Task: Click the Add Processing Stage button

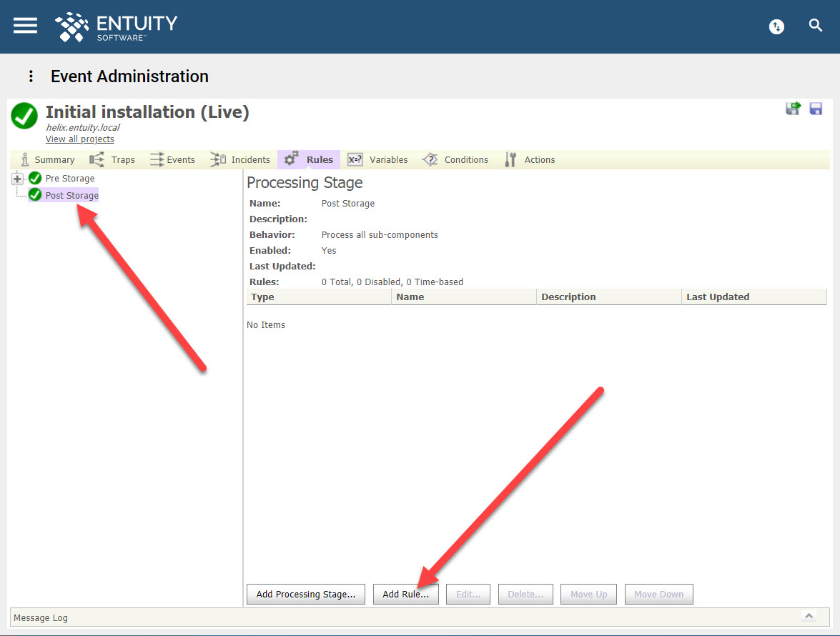Action: (x=305, y=594)
